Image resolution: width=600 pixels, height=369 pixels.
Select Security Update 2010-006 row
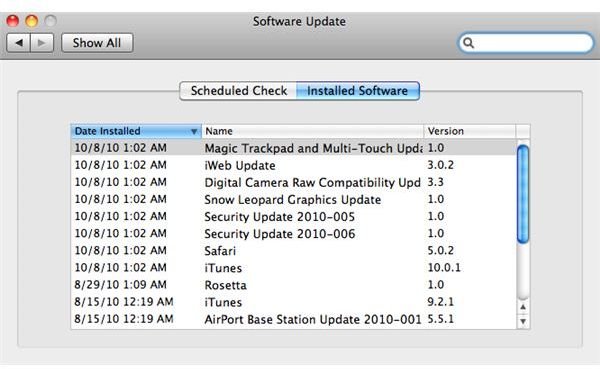293,233
